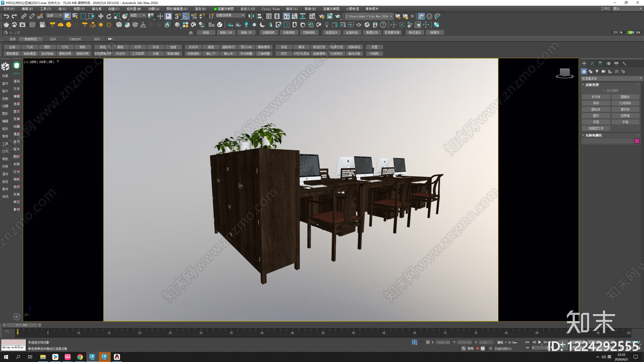Open the 文件(F) menu
The width and height of the screenshot is (644, 362).
click(8, 9)
